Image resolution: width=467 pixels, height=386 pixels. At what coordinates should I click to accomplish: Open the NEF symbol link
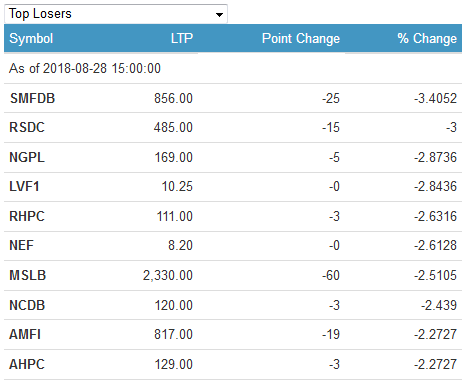click(21, 245)
